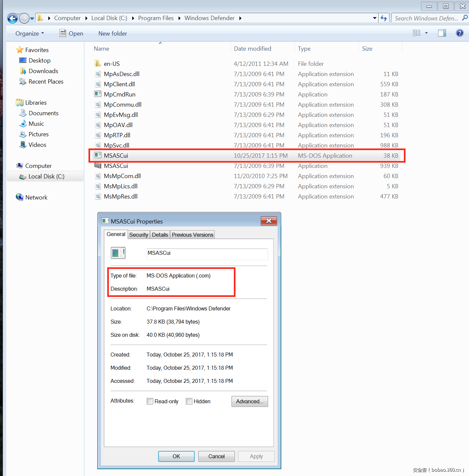The image size is (469, 476).
Task: Open the en-US folder icon
Action: [x=98, y=64]
